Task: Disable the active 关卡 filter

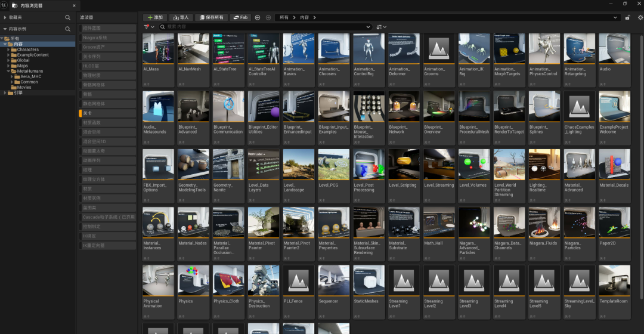Action: tap(107, 113)
